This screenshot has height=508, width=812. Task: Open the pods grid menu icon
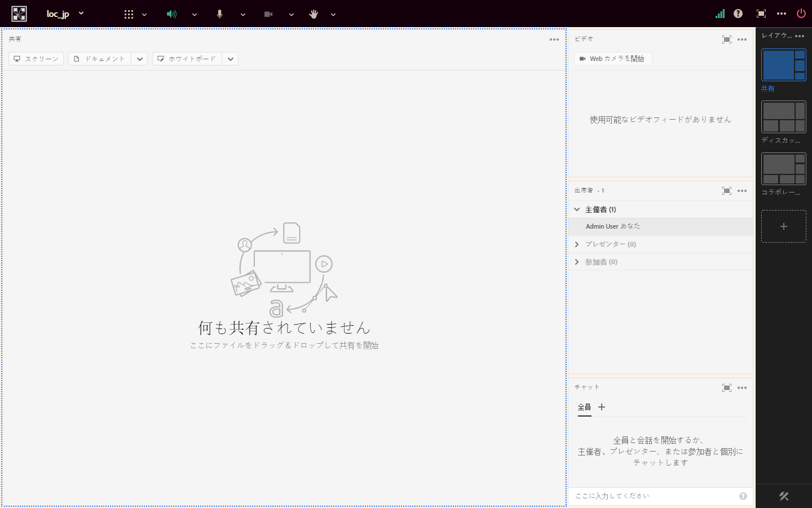point(129,14)
